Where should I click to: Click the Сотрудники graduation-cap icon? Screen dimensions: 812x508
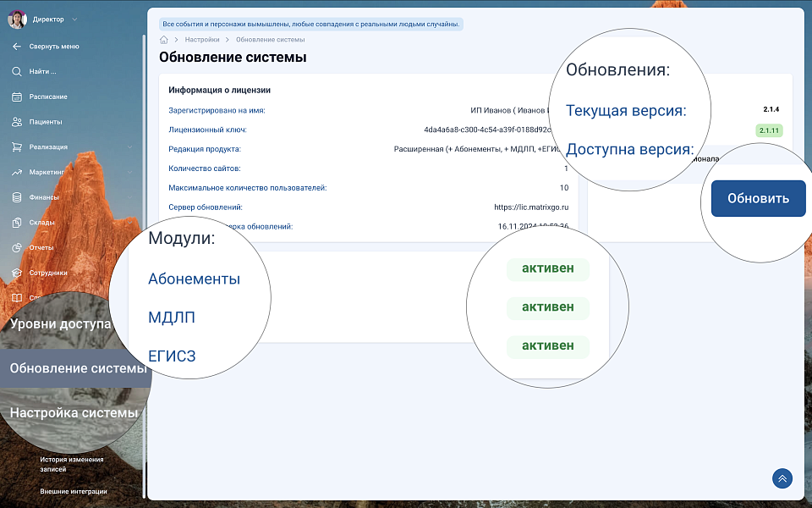17,273
